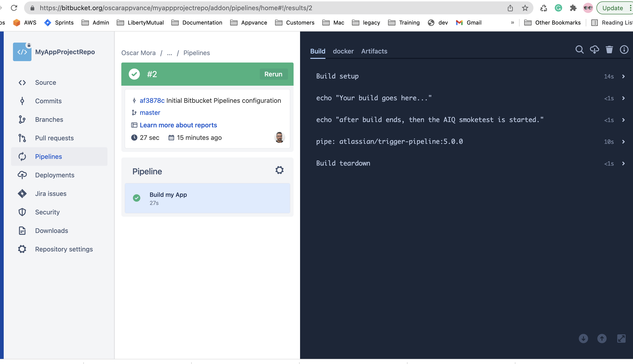This screenshot has width=633, height=364.
Task: Download the build log with the cloud icon
Action: (594, 50)
